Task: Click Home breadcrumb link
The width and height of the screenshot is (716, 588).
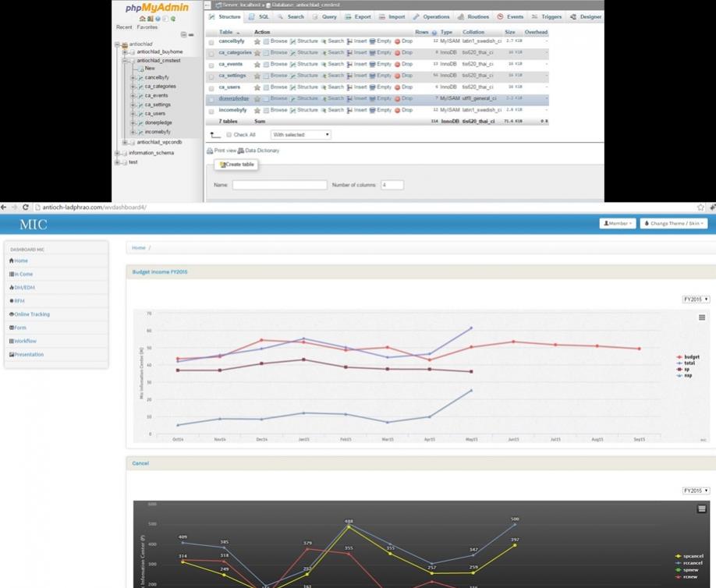Action: click(138, 248)
